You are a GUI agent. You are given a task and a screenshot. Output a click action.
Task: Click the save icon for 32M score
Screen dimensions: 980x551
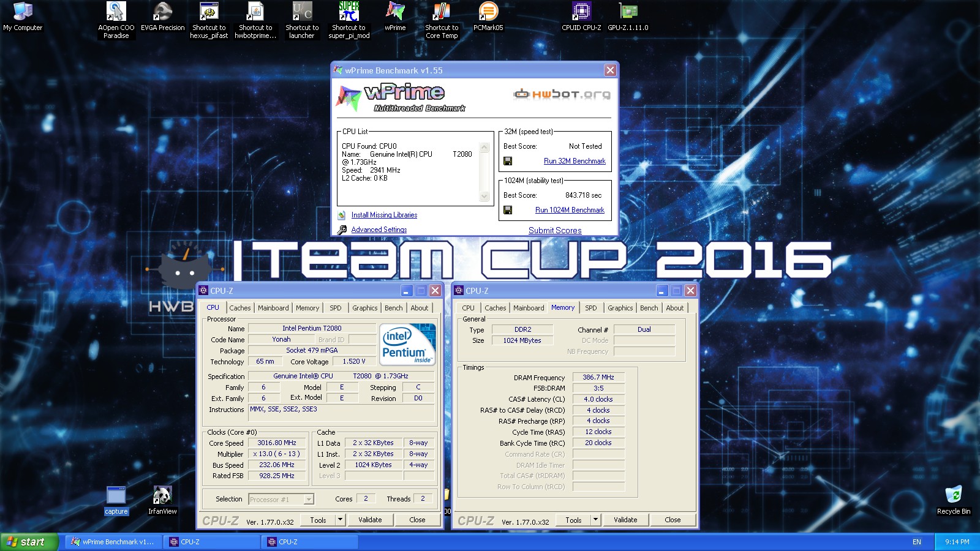tap(508, 161)
